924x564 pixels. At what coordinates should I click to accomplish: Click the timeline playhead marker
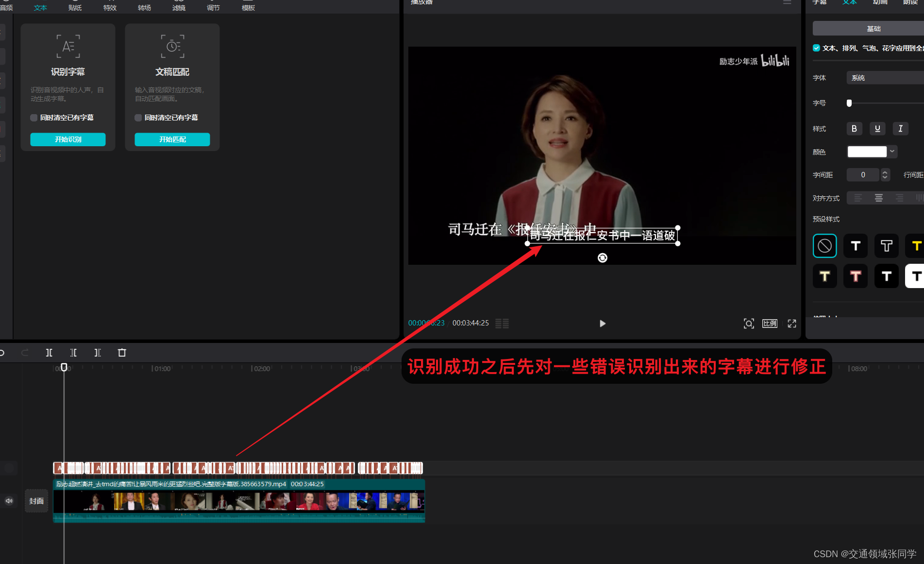64,367
